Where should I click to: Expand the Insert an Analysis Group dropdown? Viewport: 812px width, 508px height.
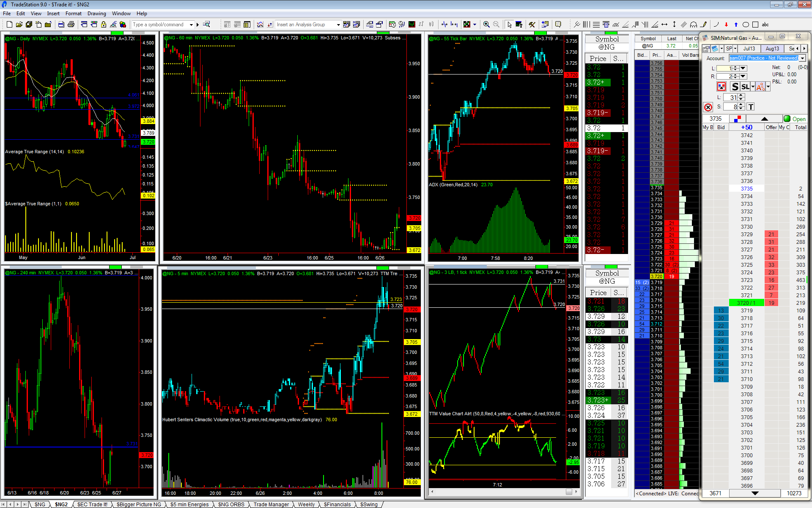tap(338, 25)
